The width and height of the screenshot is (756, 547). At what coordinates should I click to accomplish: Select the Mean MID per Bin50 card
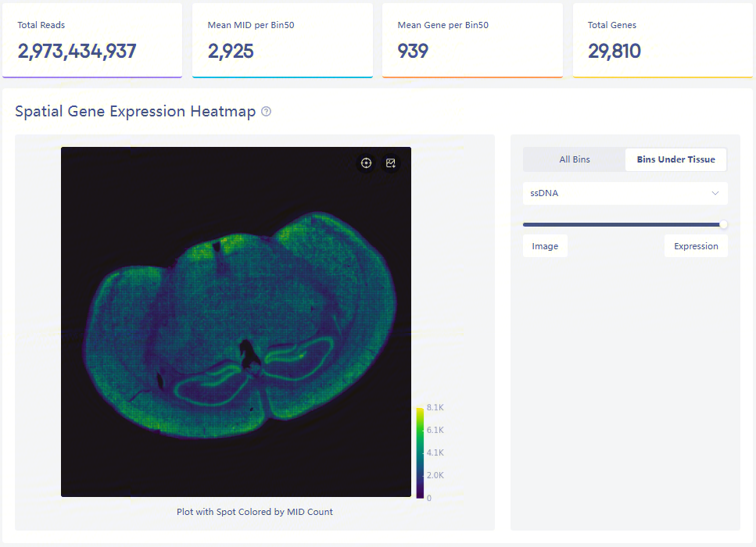click(282, 41)
